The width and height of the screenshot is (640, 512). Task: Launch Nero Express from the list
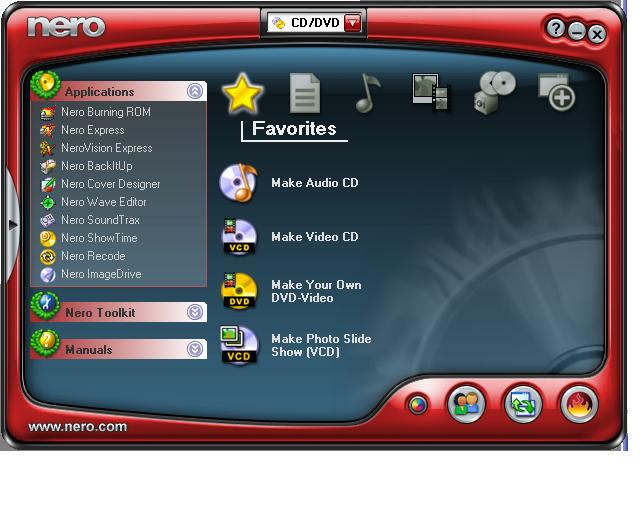(x=93, y=130)
